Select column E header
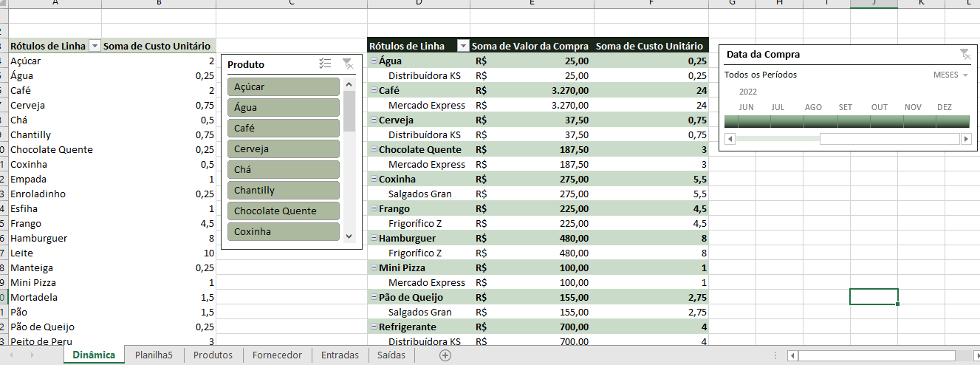 (532, 4)
